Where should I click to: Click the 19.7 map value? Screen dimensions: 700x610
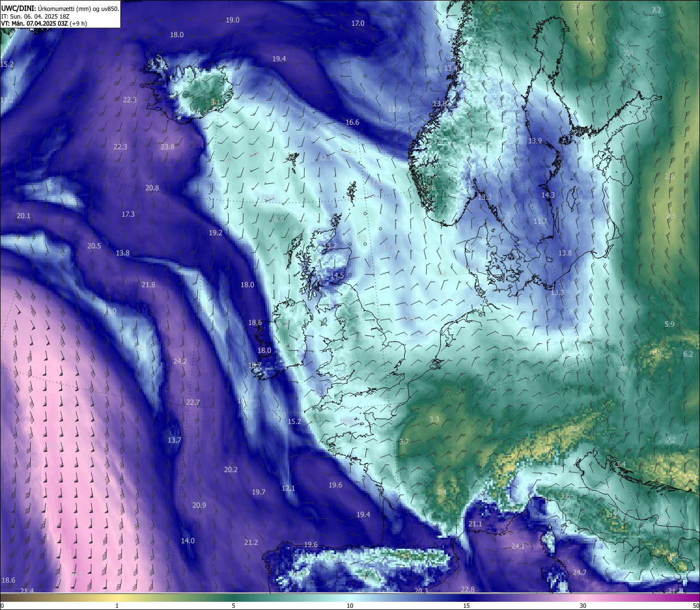click(x=259, y=492)
